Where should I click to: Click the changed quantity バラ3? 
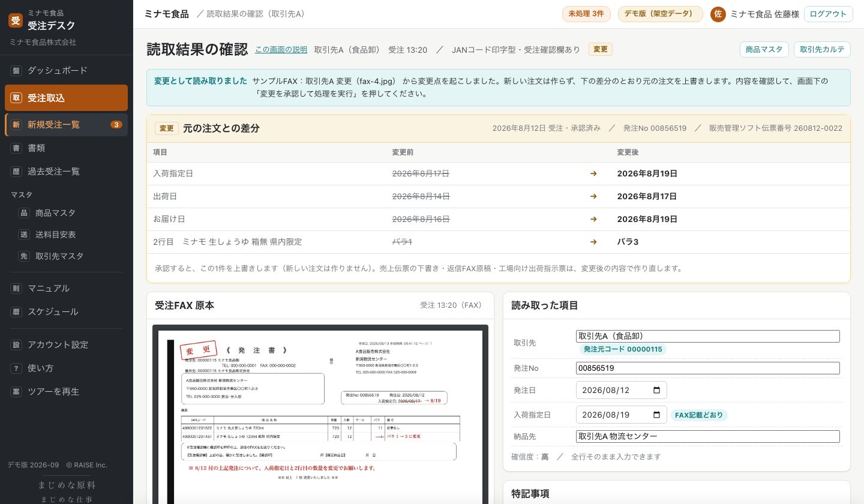click(628, 242)
